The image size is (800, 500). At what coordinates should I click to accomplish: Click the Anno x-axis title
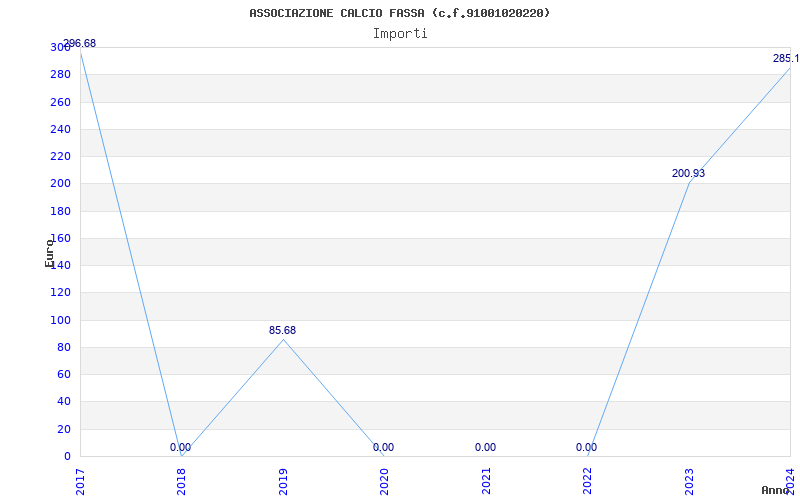click(775, 491)
